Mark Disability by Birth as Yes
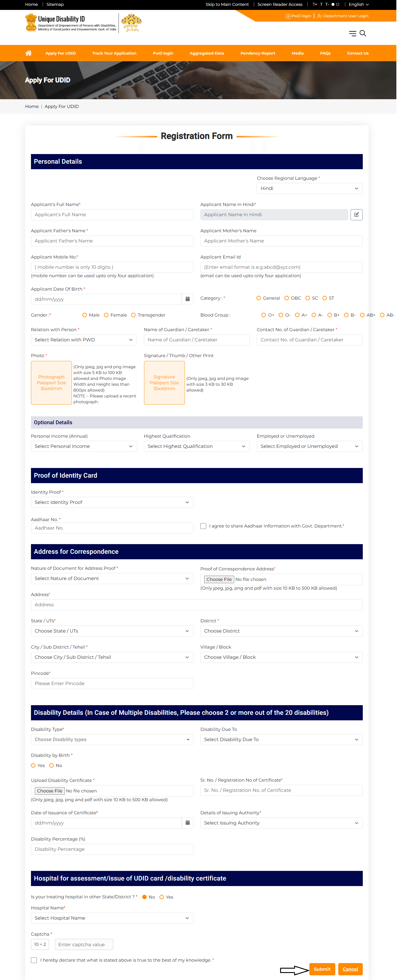The image size is (399, 980). [x=33, y=766]
